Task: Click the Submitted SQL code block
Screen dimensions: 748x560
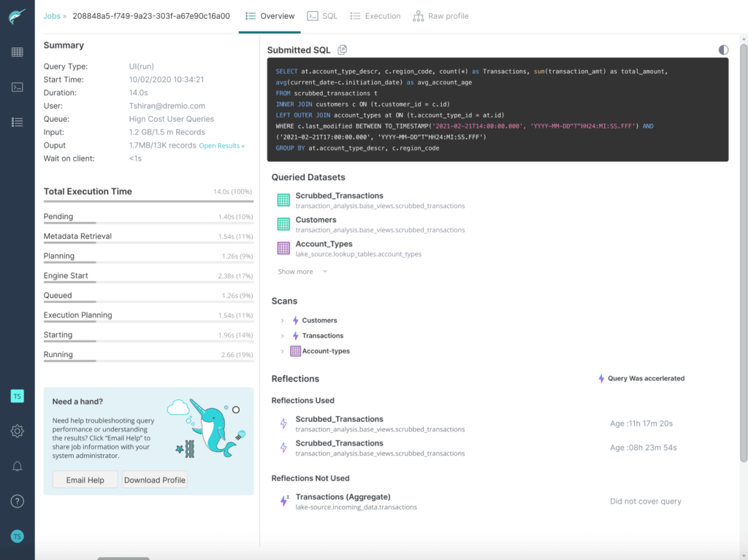Action: tap(497, 110)
